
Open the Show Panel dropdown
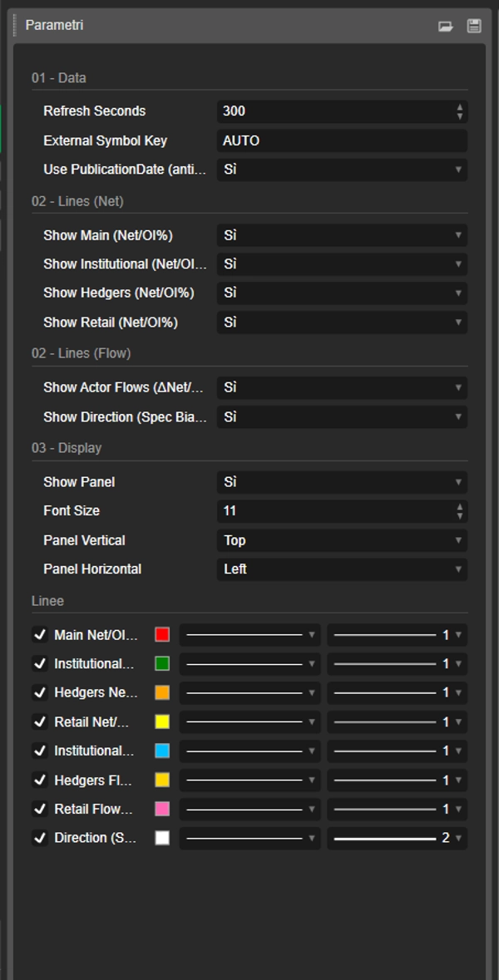point(341,482)
